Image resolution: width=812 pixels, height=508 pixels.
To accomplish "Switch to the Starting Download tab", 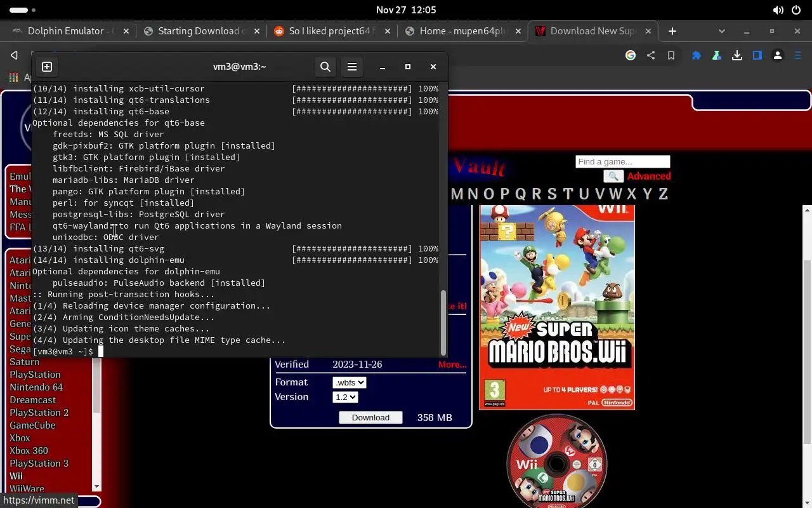I will (x=200, y=31).
